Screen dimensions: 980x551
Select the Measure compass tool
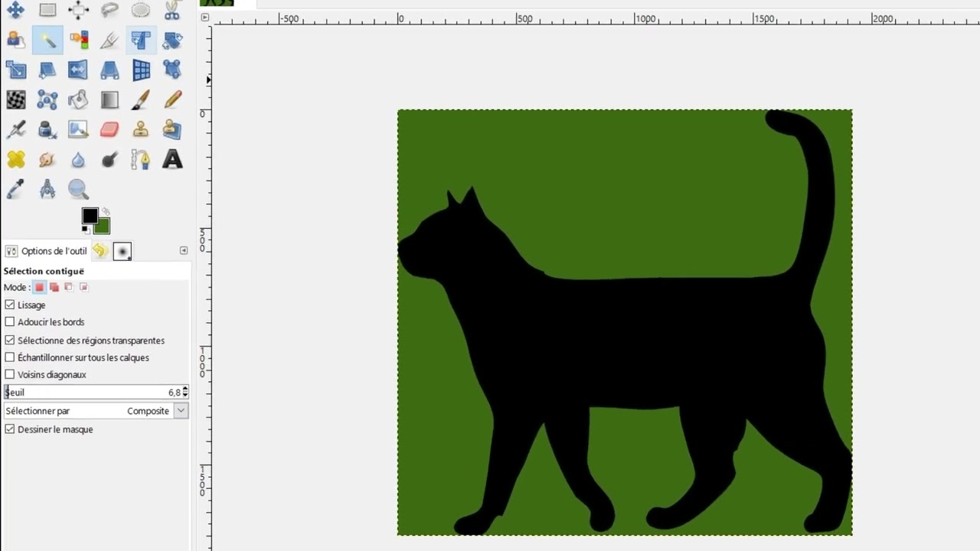coord(47,189)
